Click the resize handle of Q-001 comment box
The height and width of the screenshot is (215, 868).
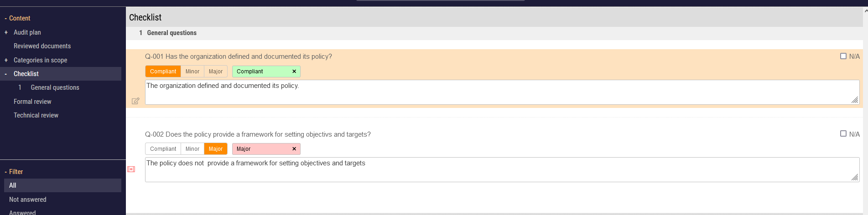[854, 100]
